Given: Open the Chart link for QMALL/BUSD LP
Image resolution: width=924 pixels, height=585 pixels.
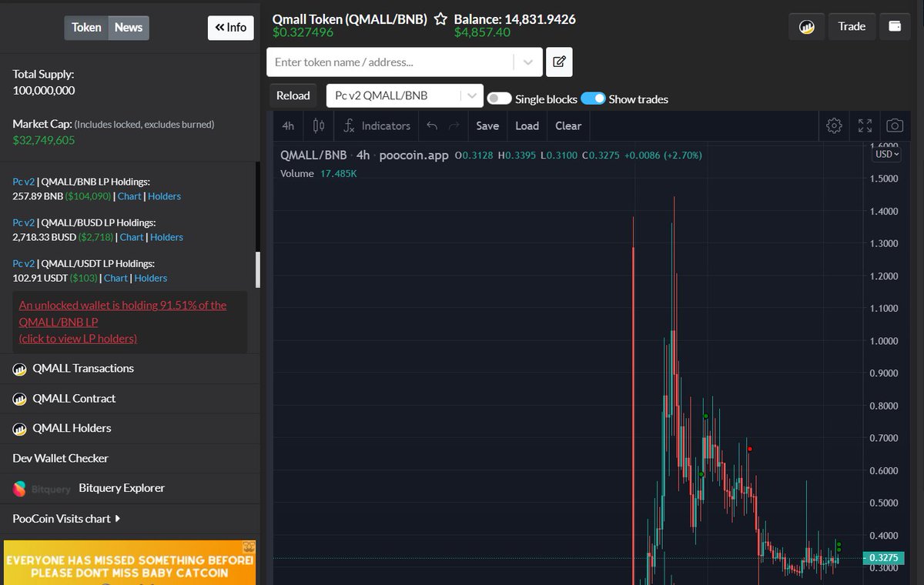Looking at the screenshot, I should [x=132, y=237].
